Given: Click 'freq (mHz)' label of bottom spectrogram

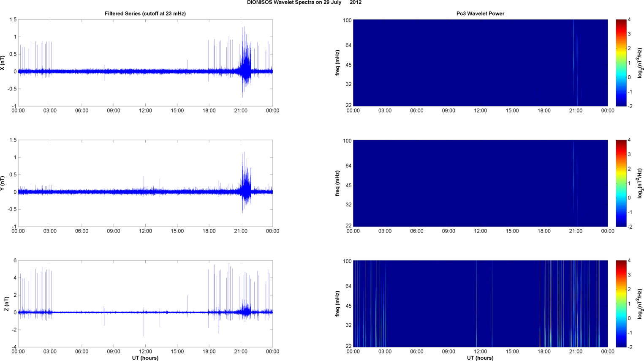Looking at the screenshot, I should [x=338, y=304].
